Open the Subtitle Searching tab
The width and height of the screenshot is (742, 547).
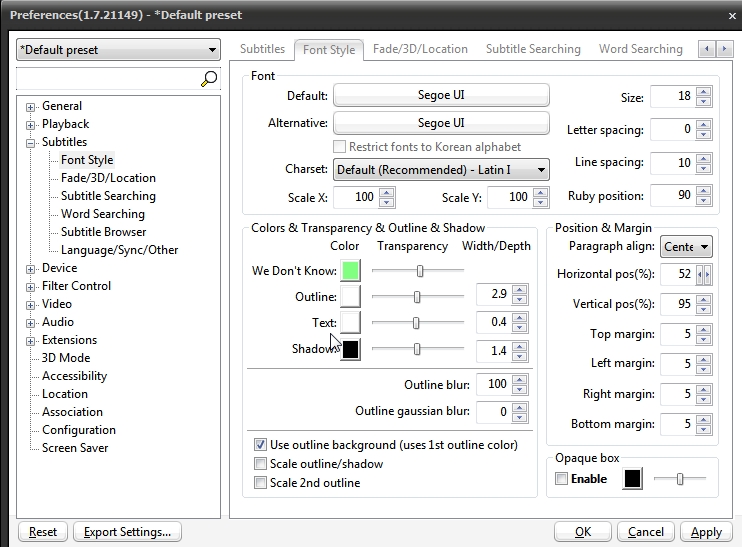(533, 49)
